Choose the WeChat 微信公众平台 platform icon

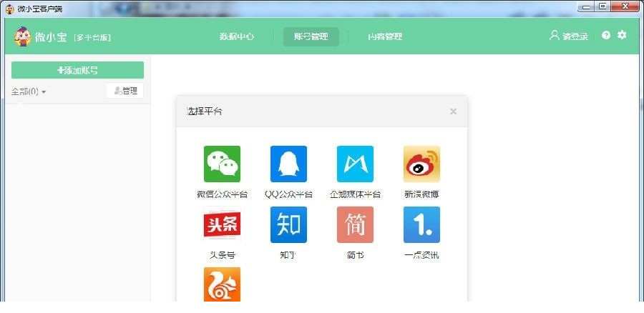point(223,164)
